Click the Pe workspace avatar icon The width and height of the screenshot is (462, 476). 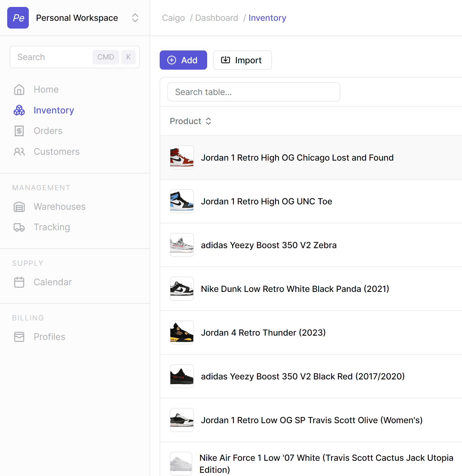(18, 18)
